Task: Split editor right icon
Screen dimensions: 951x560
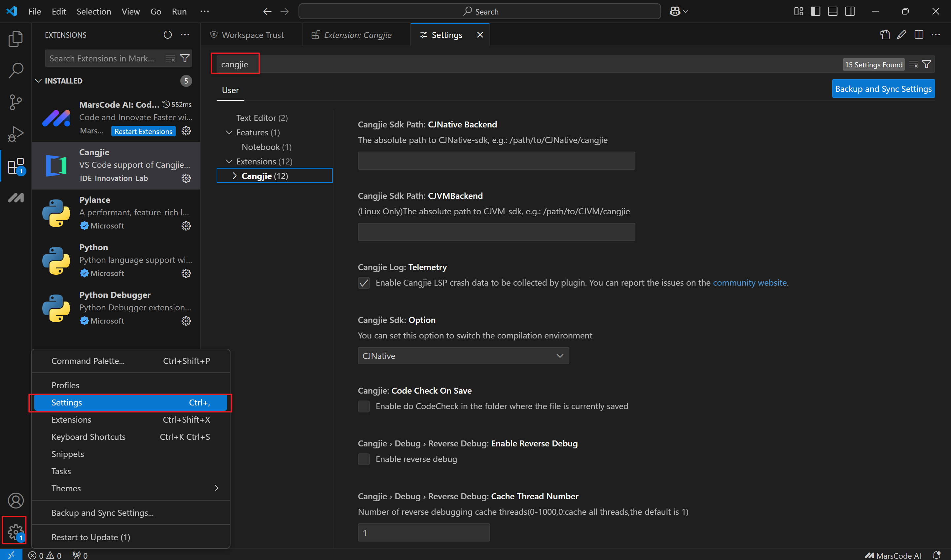Action: [x=919, y=35]
